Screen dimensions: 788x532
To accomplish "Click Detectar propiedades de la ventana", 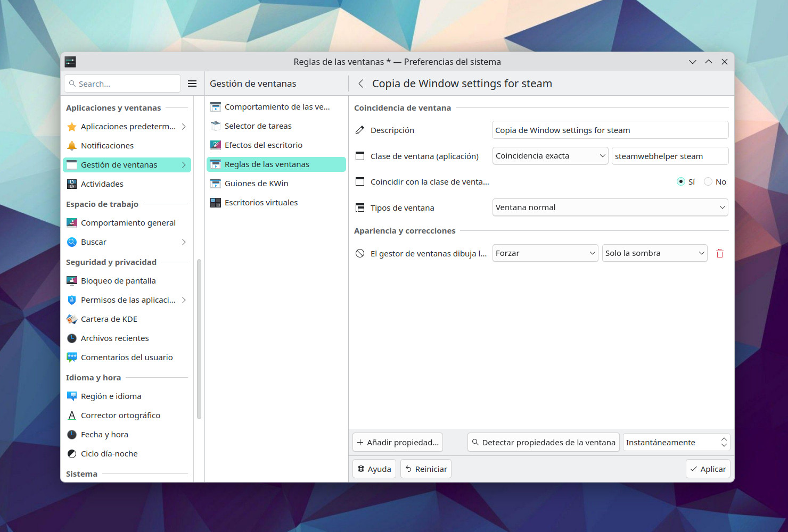I will [544, 443].
